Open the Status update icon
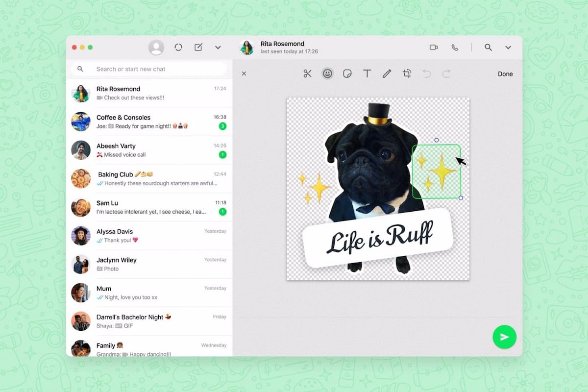The image size is (588, 392). [178, 47]
